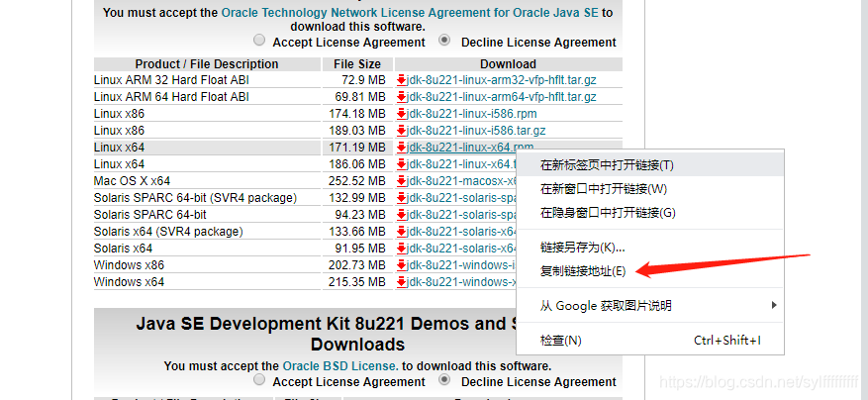This screenshot has width=868, height=400.
Task: Select Accept License Agreement under Demos and Samples
Action: 258,380
